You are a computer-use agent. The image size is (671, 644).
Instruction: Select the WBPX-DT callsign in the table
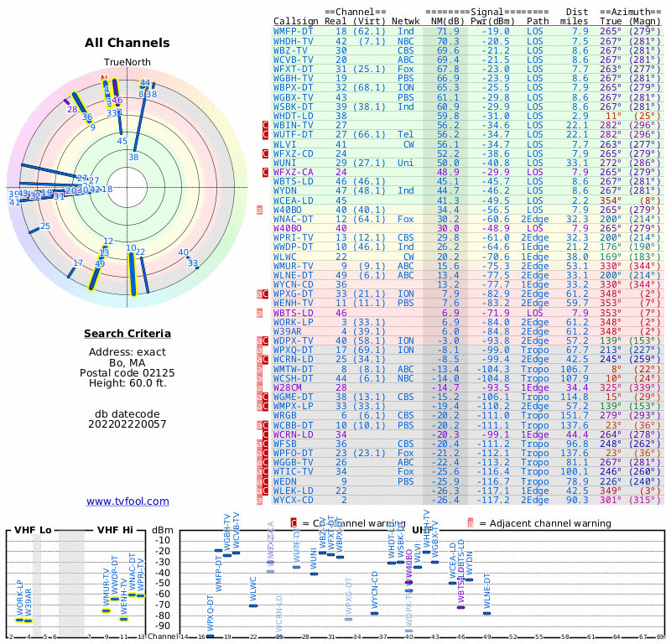tap(293, 88)
